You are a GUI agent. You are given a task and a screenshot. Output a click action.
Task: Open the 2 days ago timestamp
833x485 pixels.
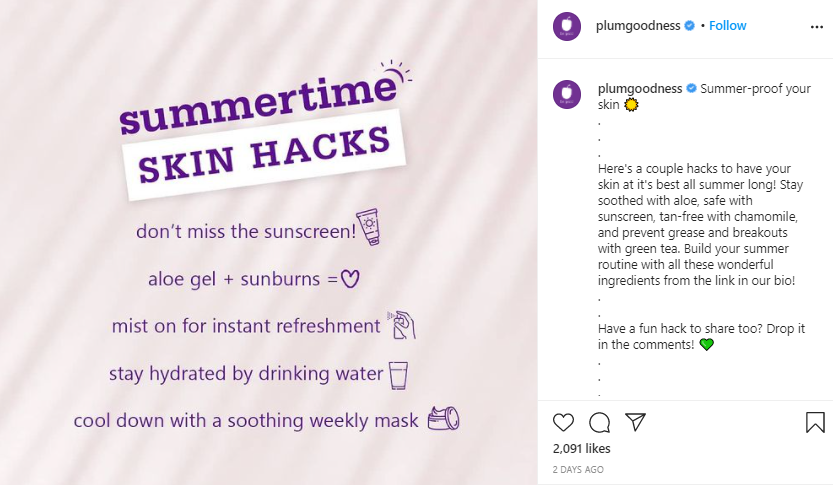(578, 469)
